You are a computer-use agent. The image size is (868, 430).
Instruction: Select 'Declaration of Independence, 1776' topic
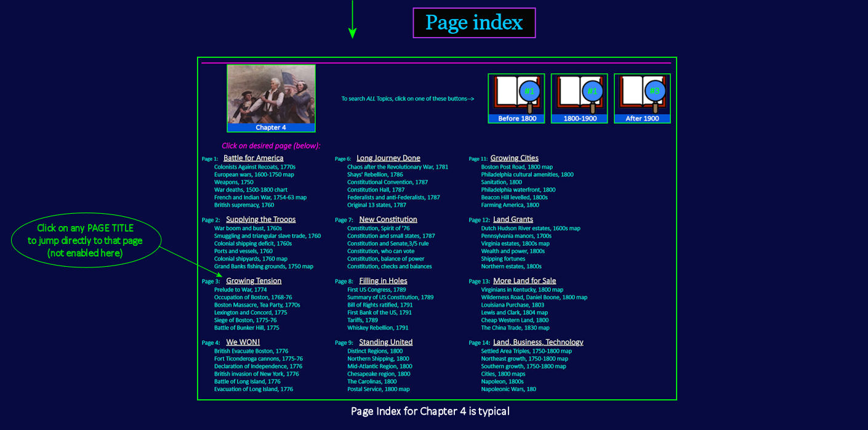[x=259, y=367]
